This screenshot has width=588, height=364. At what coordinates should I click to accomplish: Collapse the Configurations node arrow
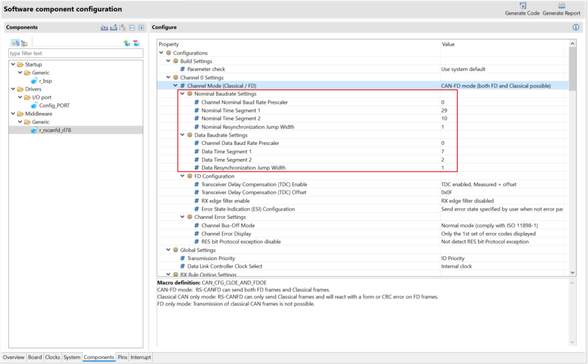click(x=161, y=53)
